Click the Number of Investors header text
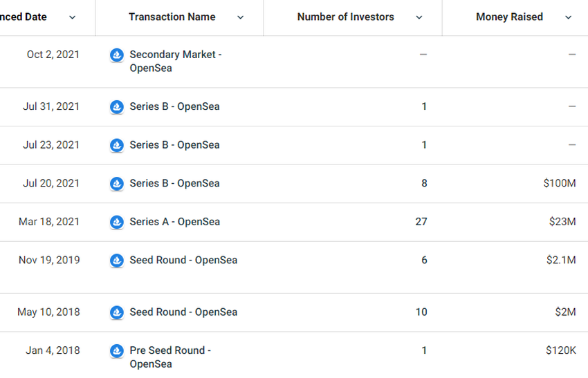Image resolution: width=588 pixels, height=378 pixels. 345,17
